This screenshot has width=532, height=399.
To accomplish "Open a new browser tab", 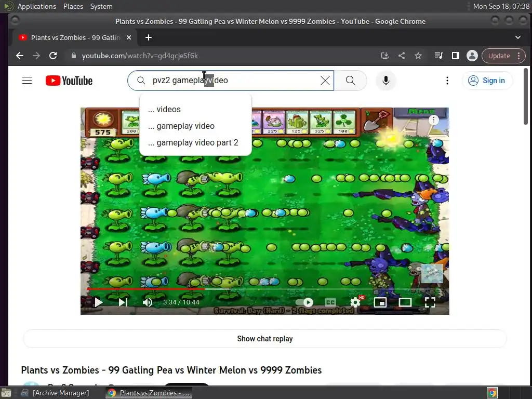I will (x=148, y=37).
